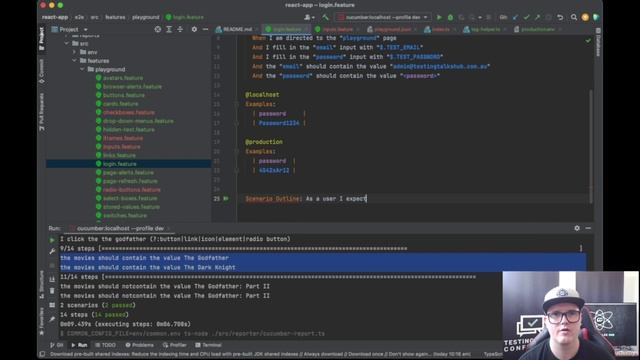
Task: Switch to README.md editor tab
Action: coord(237,29)
